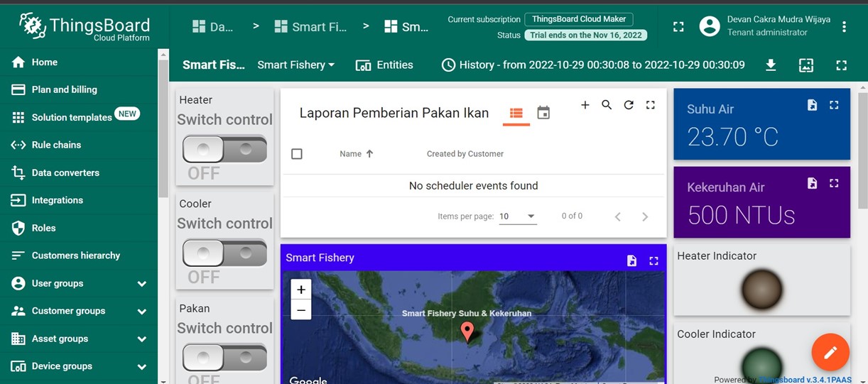This screenshot has height=384, width=868.
Task: Export Smart Fishery map widget data
Action: [x=632, y=260]
